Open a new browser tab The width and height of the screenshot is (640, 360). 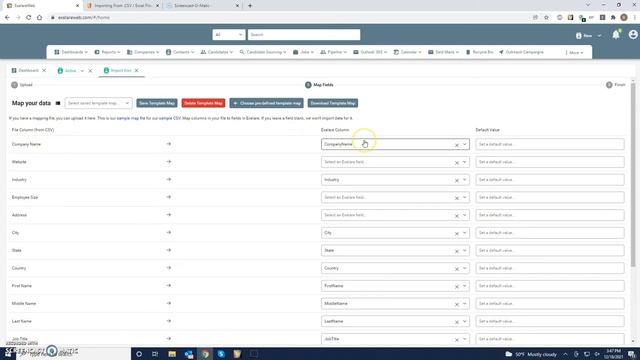[250, 6]
